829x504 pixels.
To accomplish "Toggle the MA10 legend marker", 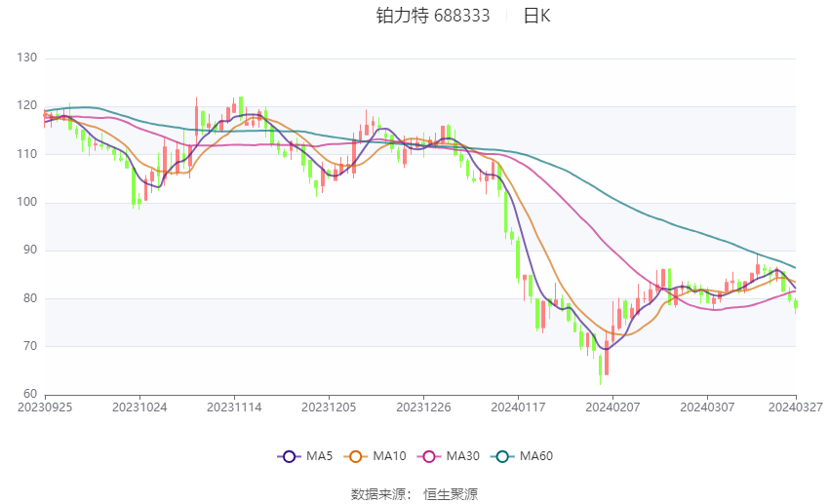I will tap(356, 456).
